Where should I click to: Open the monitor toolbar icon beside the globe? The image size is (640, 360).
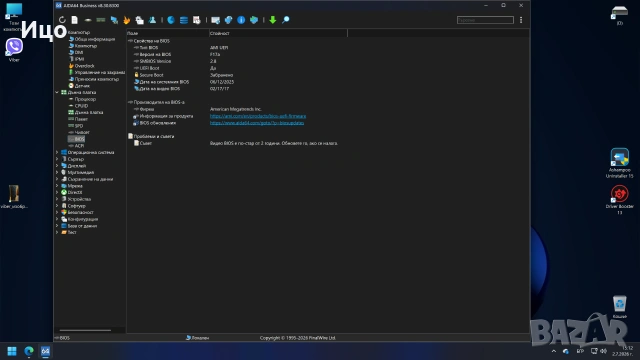point(216,20)
